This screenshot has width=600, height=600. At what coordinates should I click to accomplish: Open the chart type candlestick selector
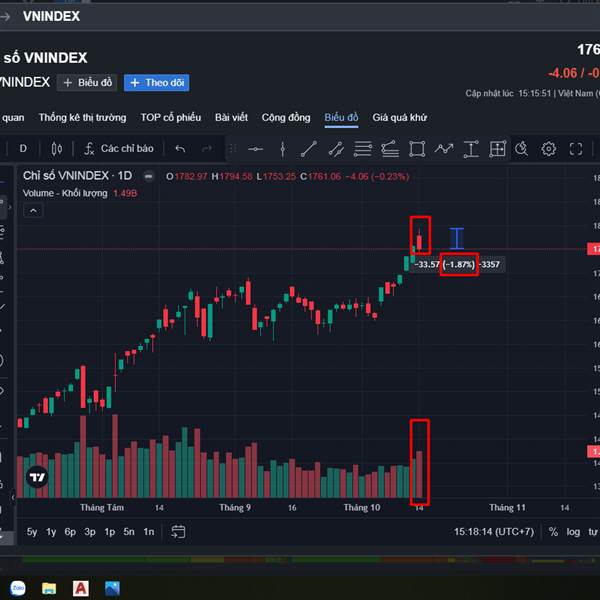57,148
